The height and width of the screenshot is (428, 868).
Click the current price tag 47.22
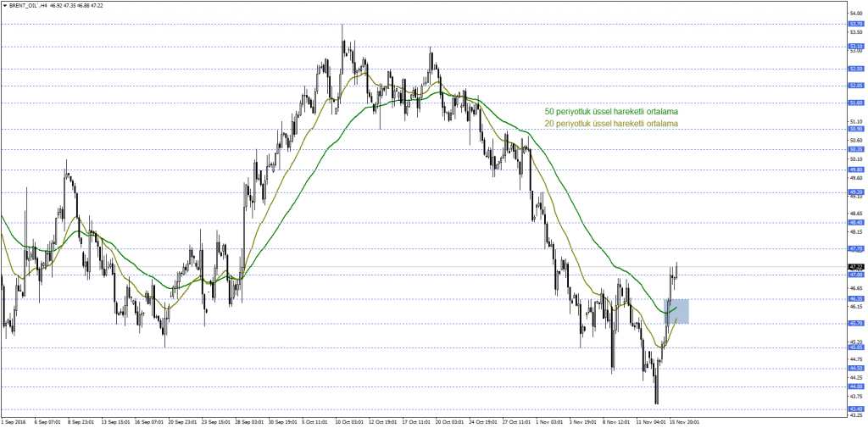click(856, 266)
